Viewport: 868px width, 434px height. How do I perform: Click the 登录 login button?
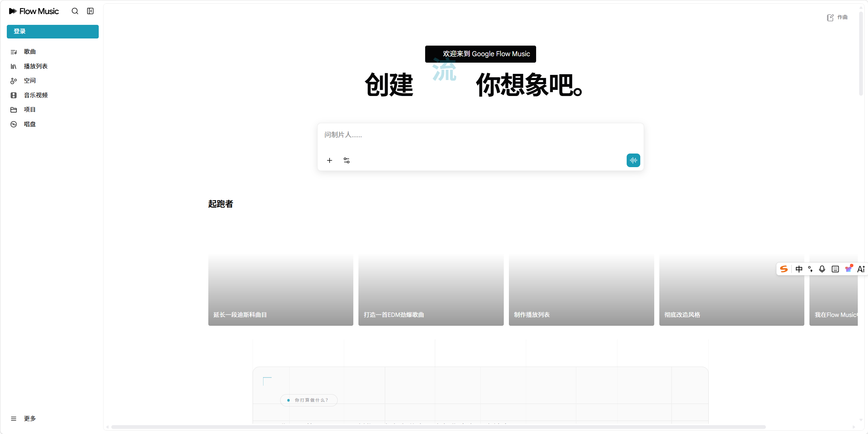[x=53, y=31]
